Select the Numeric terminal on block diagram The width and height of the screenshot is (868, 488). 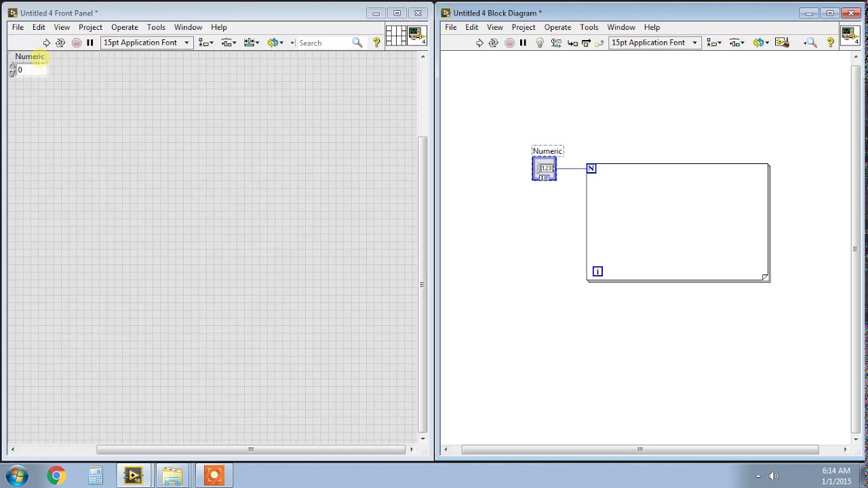coord(545,169)
